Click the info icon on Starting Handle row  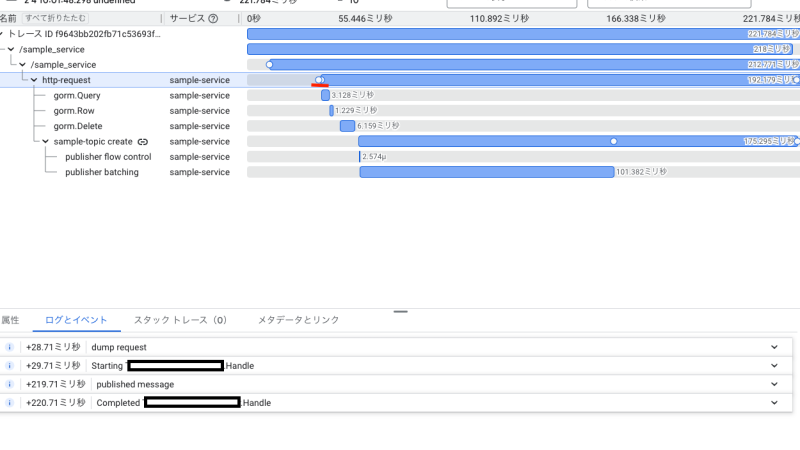point(9,366)
